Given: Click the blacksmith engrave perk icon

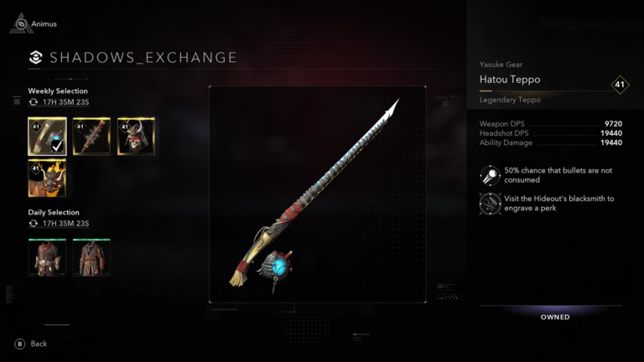Looking at the screenshot, I should pyautogui.click(x=490, y=204).
